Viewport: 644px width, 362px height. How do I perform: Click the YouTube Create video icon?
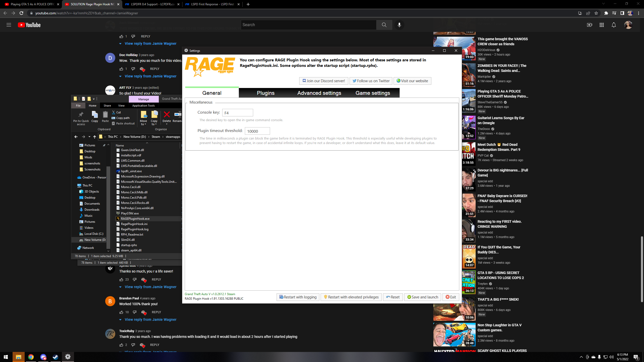coord(589,25)
